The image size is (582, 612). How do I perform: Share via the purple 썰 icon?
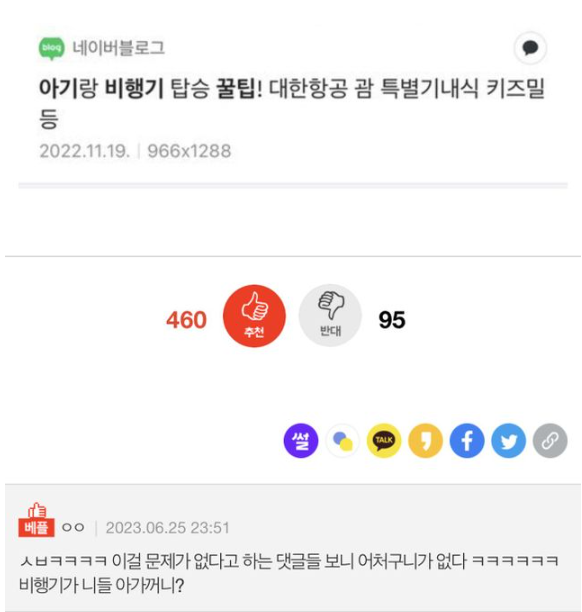point(301,441)
